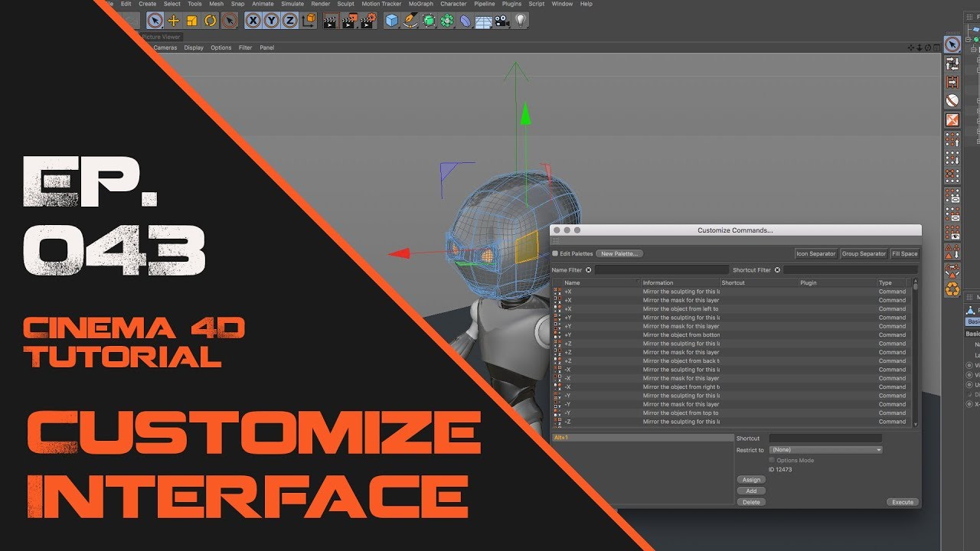
Task: Click the Execute button
Action: (x=903, y=503)
